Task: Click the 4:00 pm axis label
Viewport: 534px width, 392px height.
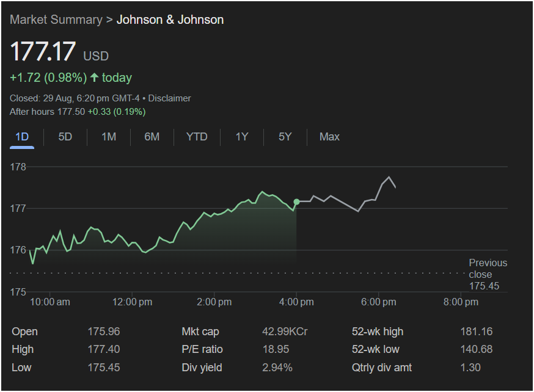Action: click(x=296, y=302)
